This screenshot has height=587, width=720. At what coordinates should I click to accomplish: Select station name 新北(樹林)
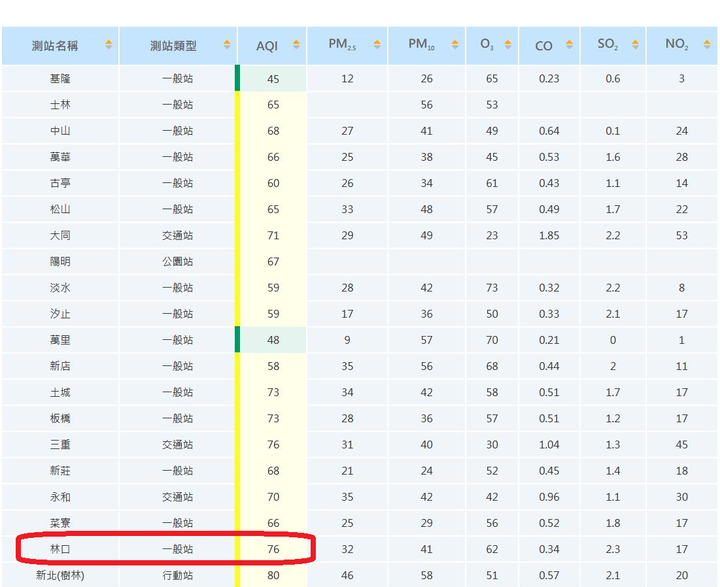click(60, 576)
